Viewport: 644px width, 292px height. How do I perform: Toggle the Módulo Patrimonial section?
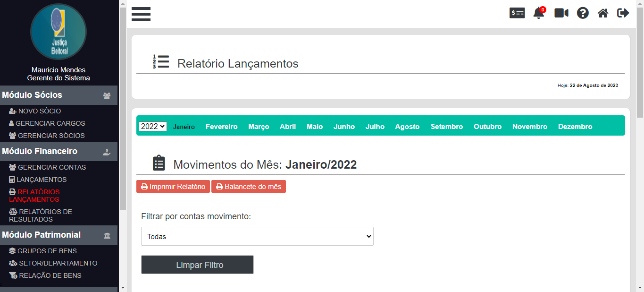pos(59,235)
